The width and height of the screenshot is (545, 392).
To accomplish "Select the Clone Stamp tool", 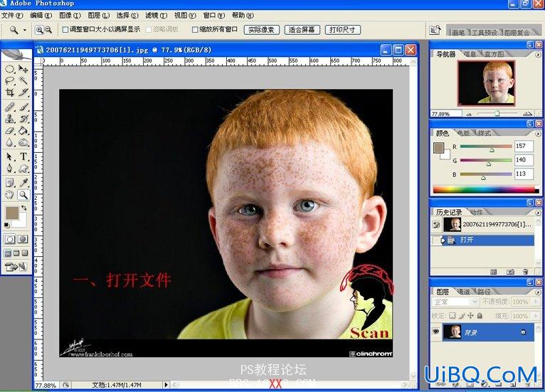I will [x=9, y=119].
